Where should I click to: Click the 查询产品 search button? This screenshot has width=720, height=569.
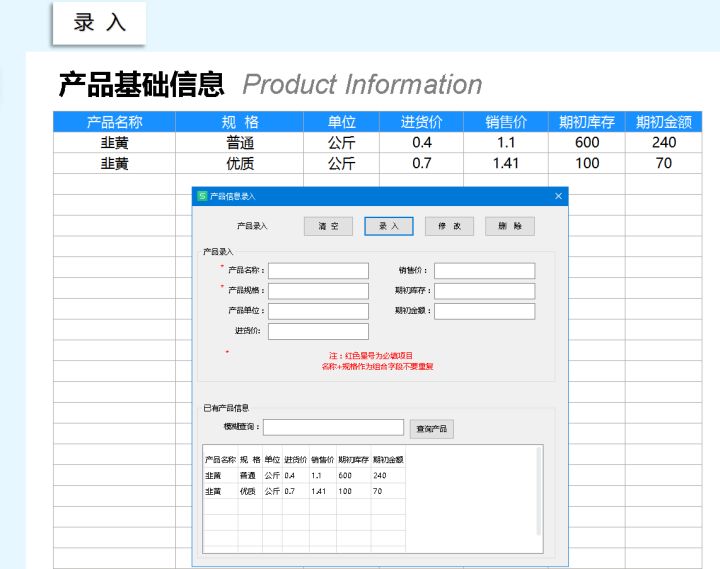432,429
